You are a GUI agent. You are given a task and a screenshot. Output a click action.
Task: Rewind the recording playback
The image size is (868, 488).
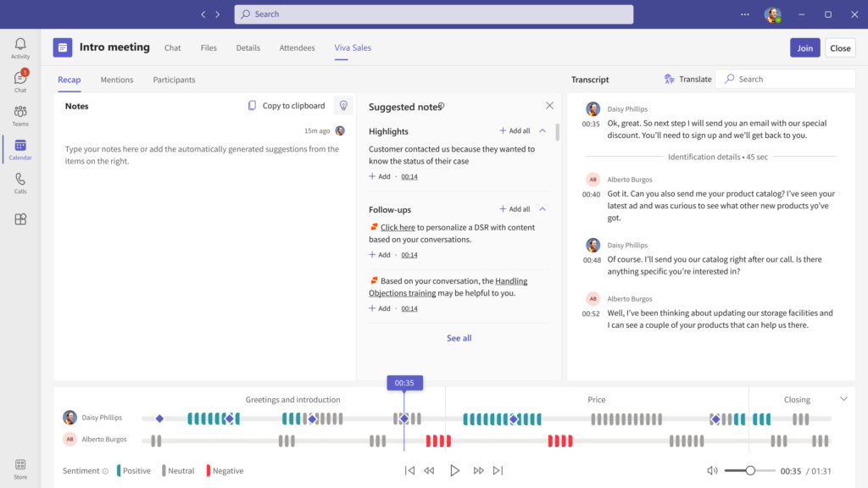pos(429,470)
